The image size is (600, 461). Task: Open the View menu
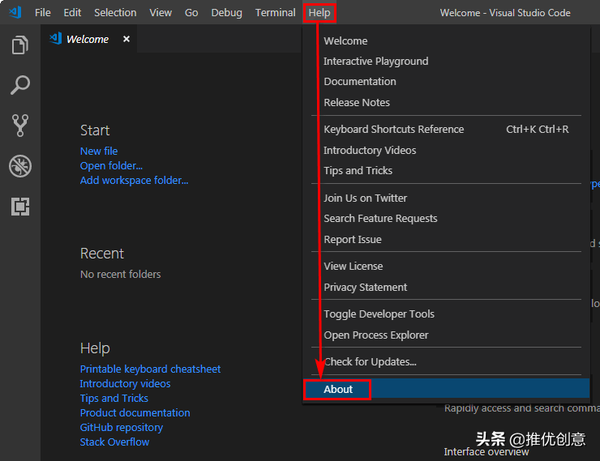click(160, 13)
